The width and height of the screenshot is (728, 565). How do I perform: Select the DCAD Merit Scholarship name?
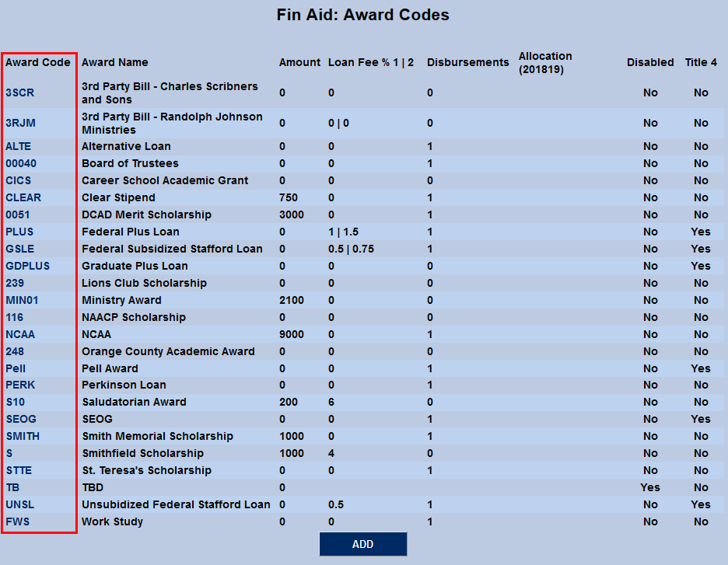146,214
